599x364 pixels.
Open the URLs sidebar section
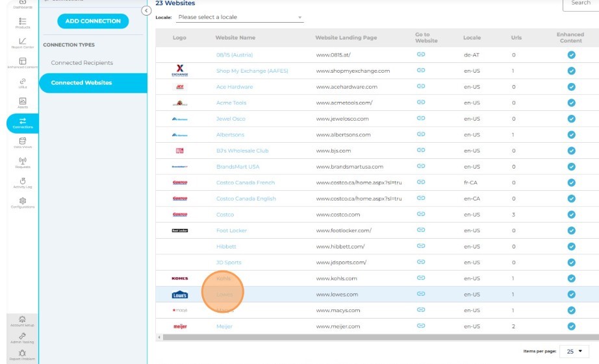click(x=23, y=83)
